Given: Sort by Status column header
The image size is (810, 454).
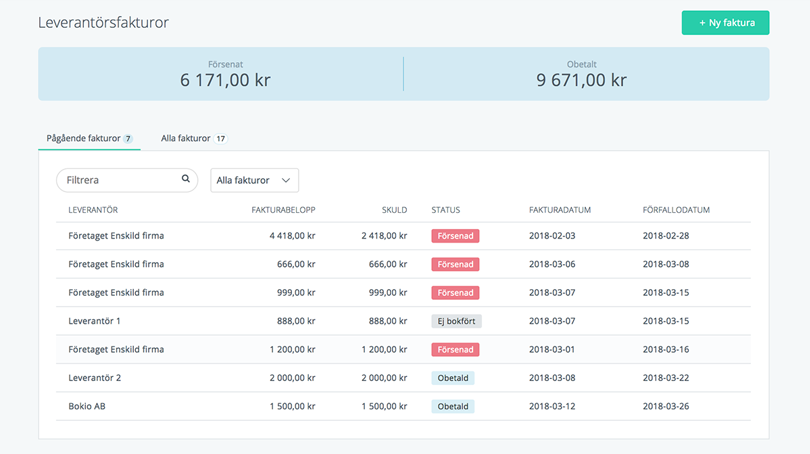Looking at the screenshot, I should (446, 210).
